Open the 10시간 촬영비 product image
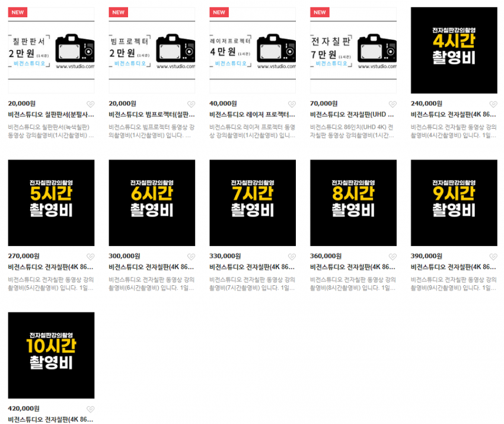Screen dimensions: 504x424 pyautogui.click(x=51, y=355)
